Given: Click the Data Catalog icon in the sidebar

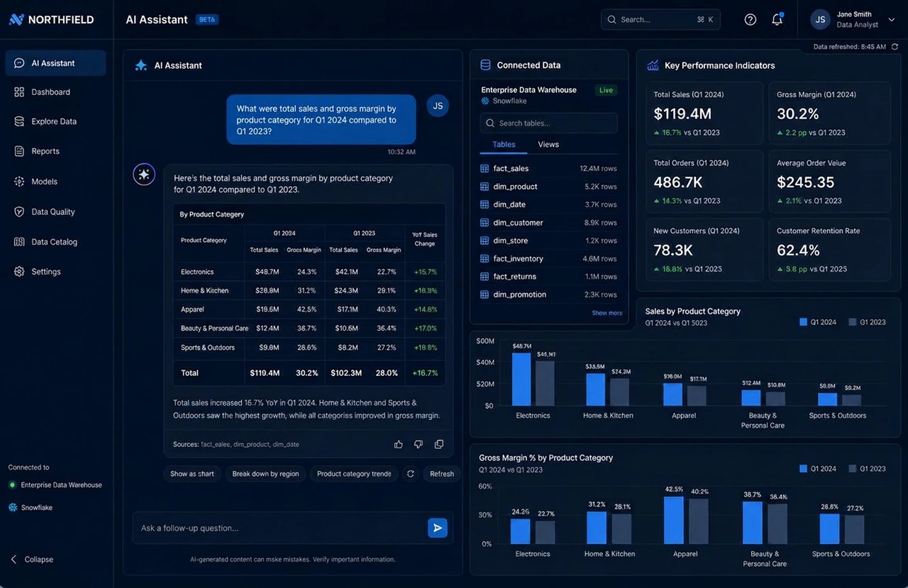Looking at the screenshot, I should coord(19,242).
